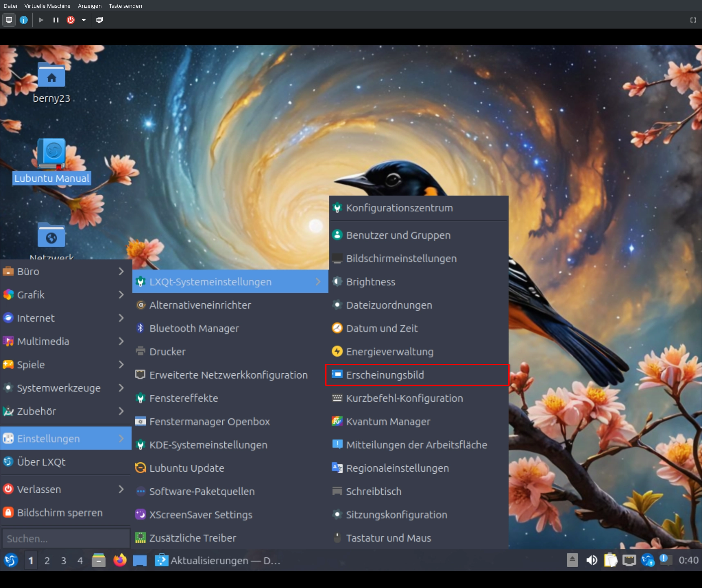Open KDE-Systemeinstellungen
Image resolution: width=702 pixels, height=588 pixels.
click(230, 445)
